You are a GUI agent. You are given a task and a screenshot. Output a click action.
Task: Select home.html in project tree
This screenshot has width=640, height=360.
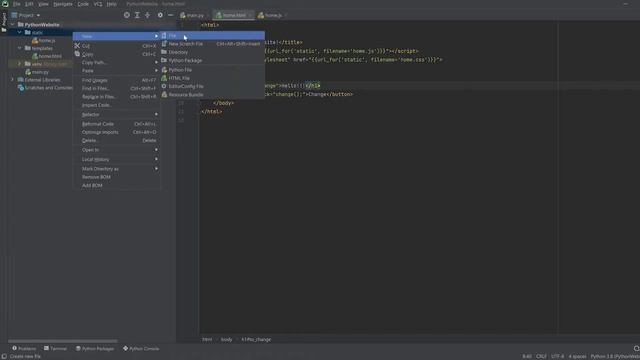[x=47, y=56]
